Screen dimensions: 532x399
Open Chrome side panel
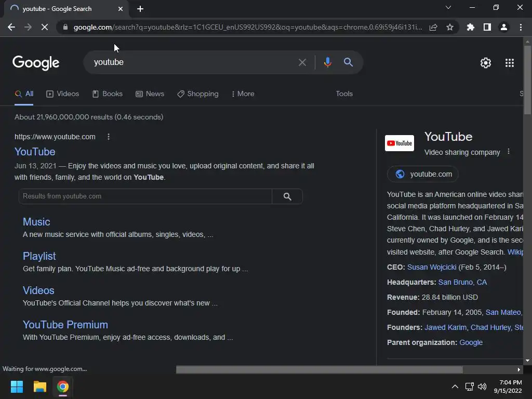487,27
